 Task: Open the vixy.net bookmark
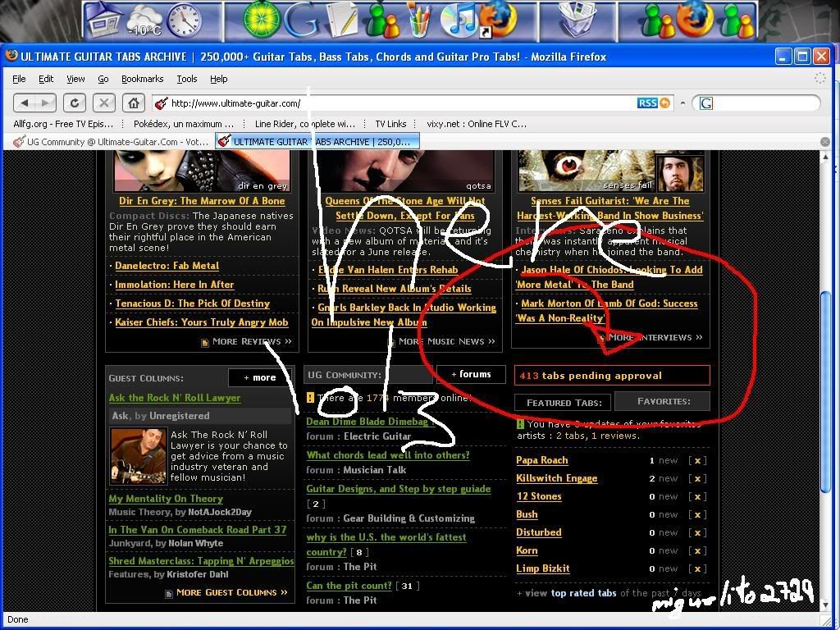tap(477, 124)
